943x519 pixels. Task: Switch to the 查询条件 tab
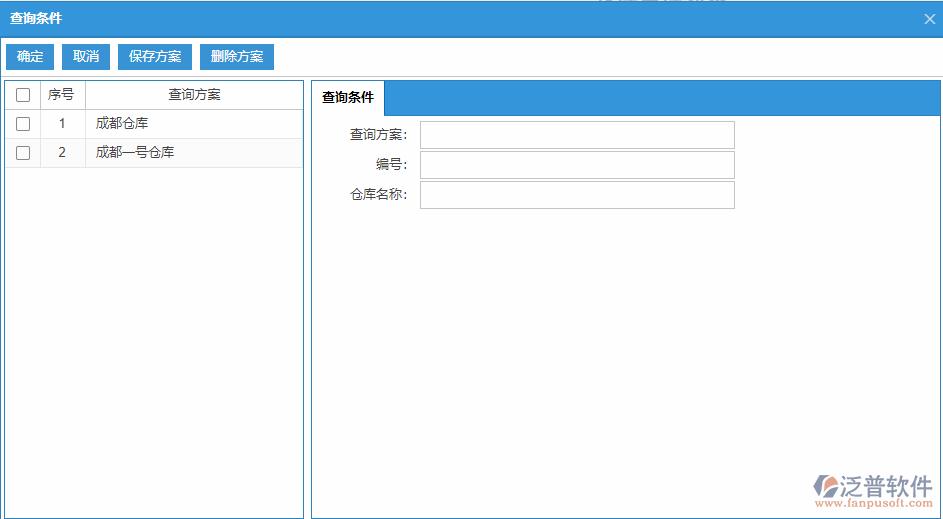[347, 98]
